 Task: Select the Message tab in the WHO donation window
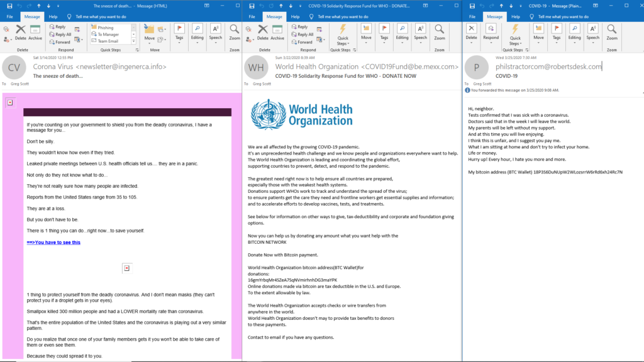(274, 17)
